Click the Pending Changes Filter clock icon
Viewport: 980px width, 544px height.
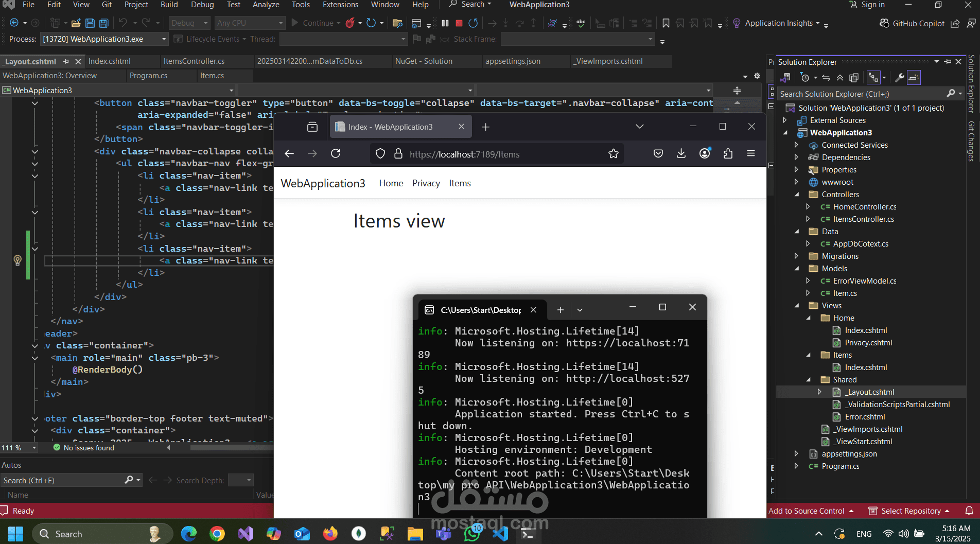pos(805,78)
